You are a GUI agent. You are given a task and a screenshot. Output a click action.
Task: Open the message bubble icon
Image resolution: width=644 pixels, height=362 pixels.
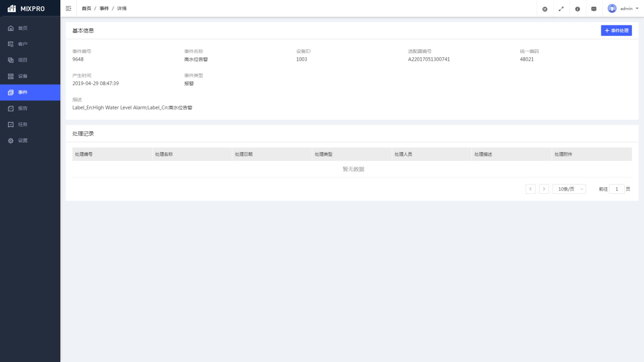pyautogui.click(x=594, y=9)
